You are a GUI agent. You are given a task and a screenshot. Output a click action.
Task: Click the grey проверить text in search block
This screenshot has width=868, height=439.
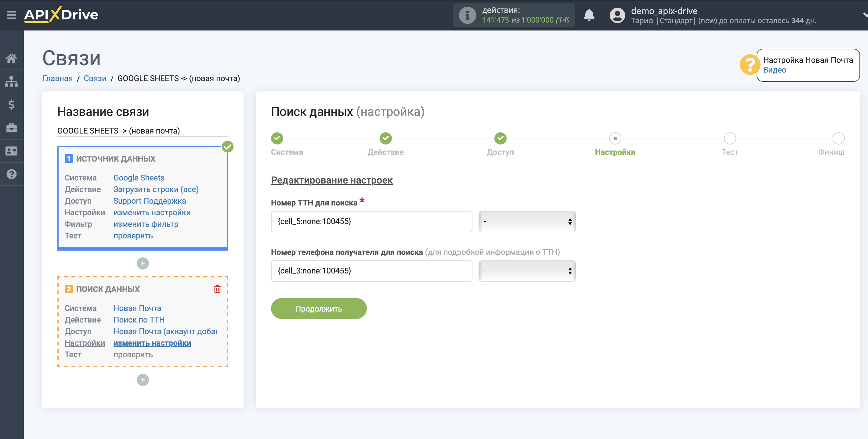pos(133,355)
